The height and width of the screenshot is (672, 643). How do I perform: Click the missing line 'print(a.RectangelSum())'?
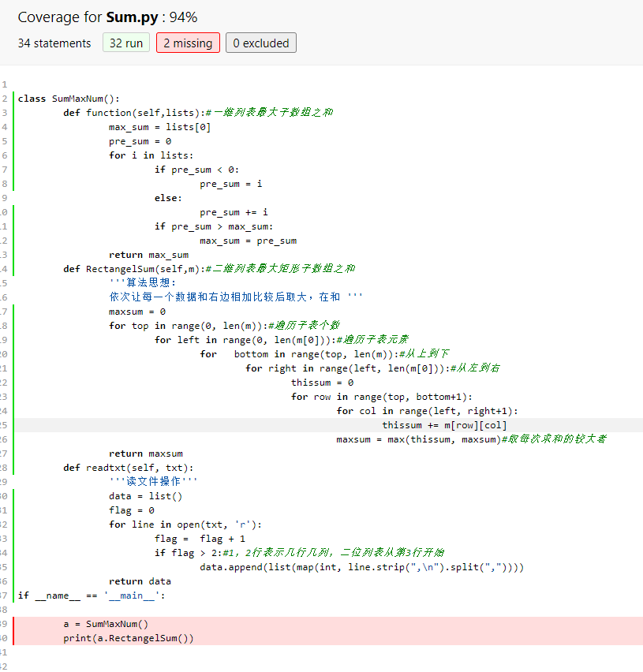click(128, 638)
